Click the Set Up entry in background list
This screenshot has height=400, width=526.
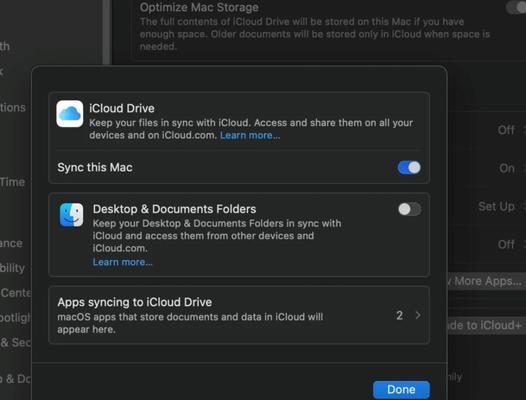[x=496, y=206]
